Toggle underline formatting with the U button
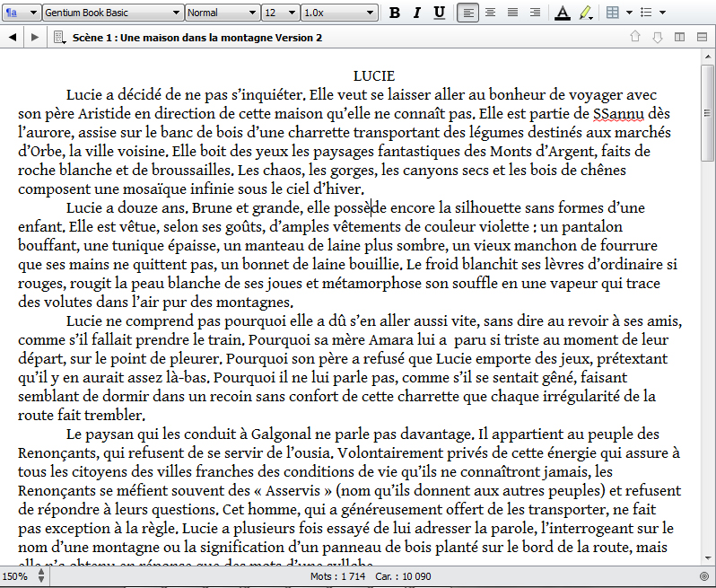 tap(440, 13)
